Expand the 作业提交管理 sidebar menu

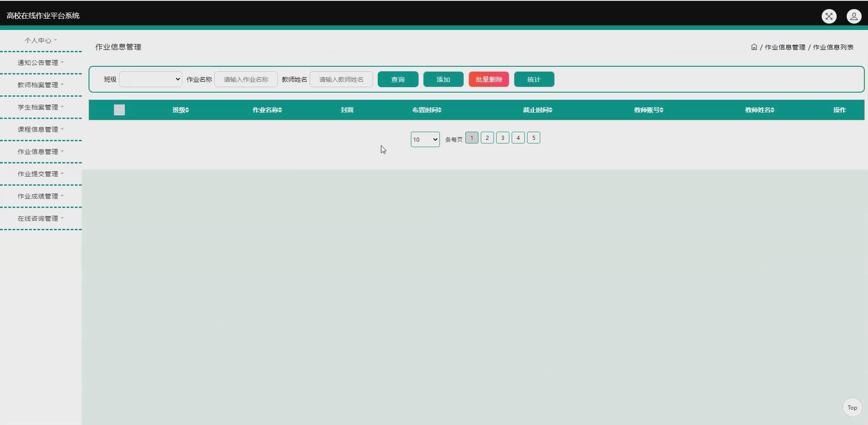point(41,174)
